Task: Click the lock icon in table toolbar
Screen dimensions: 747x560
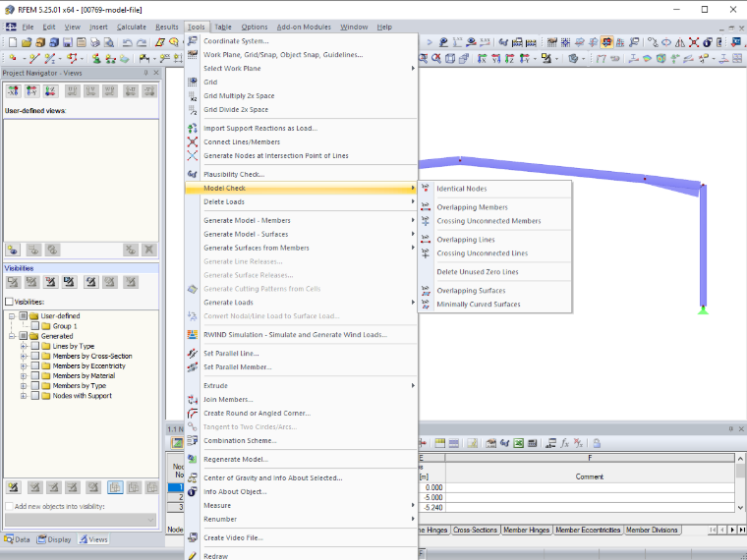Action: tap(597, 443)
